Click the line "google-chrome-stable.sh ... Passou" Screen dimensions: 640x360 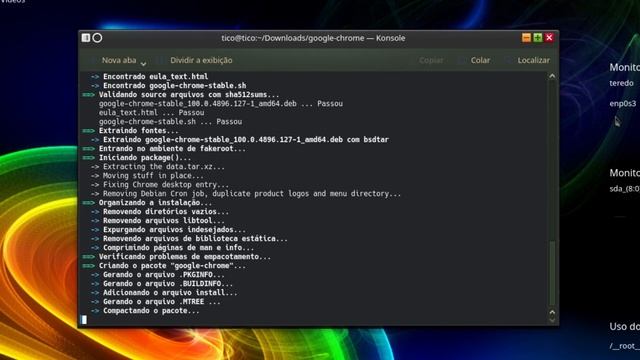[x=170, y=122]
